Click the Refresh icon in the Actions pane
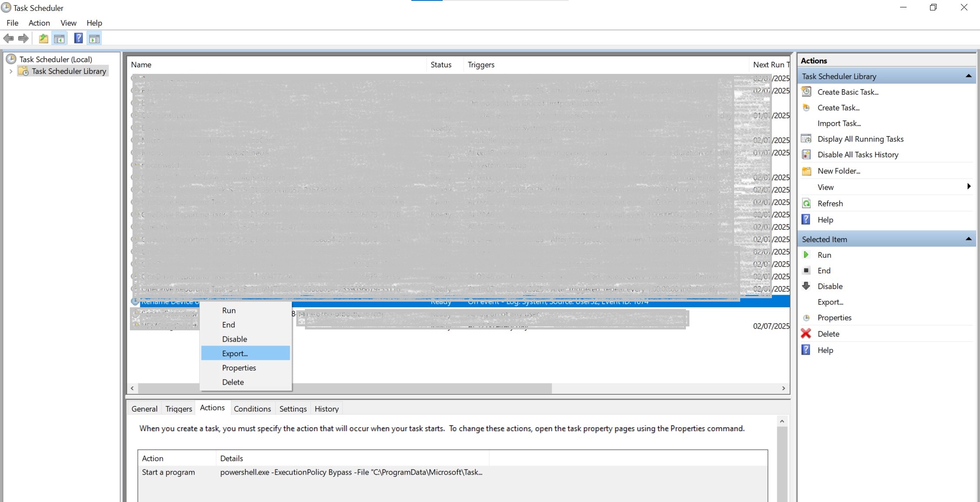Viewport: 980px width, 502px height. coord(807,203)
